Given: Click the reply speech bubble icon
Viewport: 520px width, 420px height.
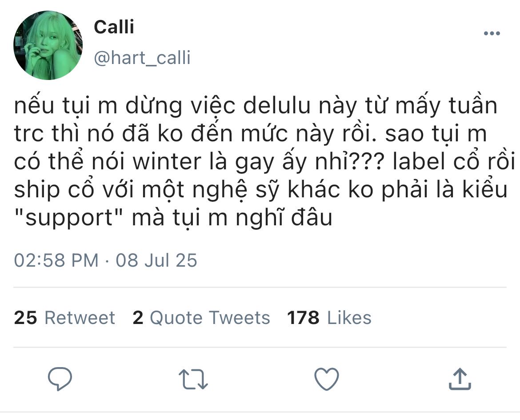Looking at the screenshot, I should 60,379.
